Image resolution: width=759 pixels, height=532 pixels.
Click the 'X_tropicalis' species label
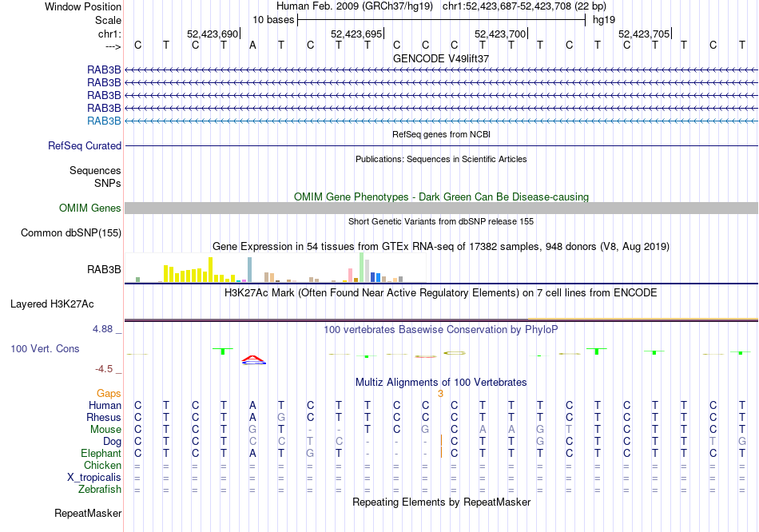[94, 478]
